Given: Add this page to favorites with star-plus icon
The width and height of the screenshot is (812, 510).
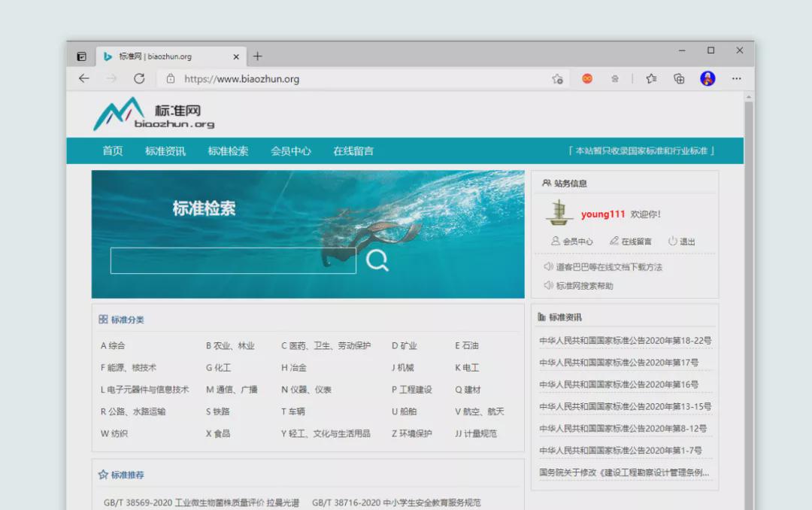Looking at the screenshot, I should pos(557,79).
